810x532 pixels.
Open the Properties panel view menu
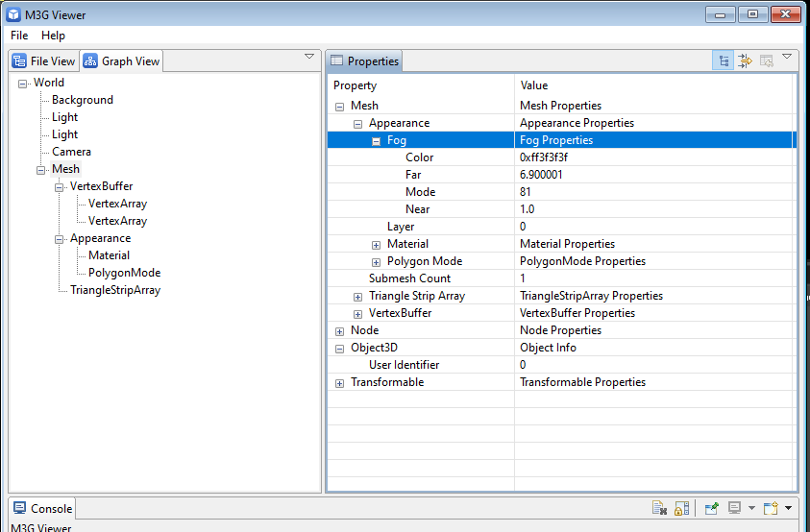tap(787, 57)
